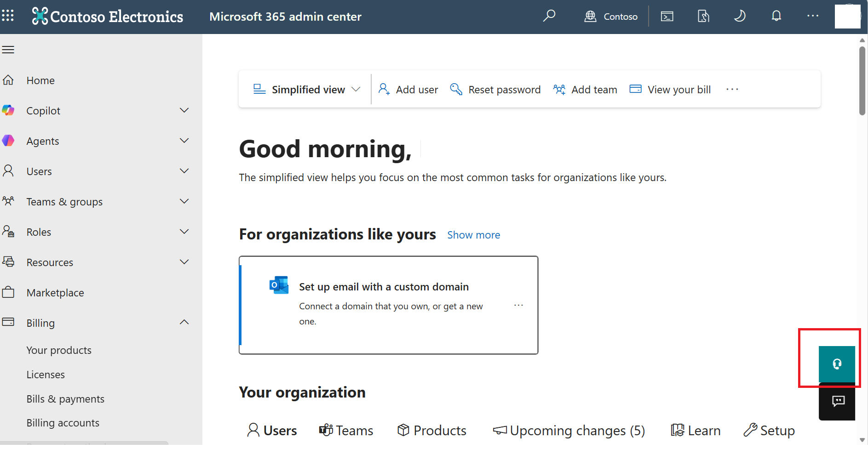The height and width of the screenshot is (449, 868).
Task: Click Add user in the toolbar
Action: 408,89
